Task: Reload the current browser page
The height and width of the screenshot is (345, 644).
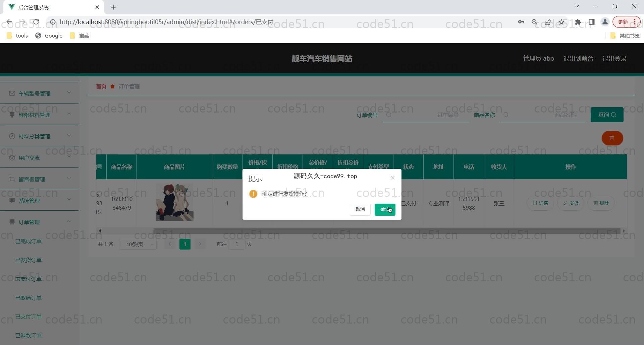Action: click(x=36, y=22)
